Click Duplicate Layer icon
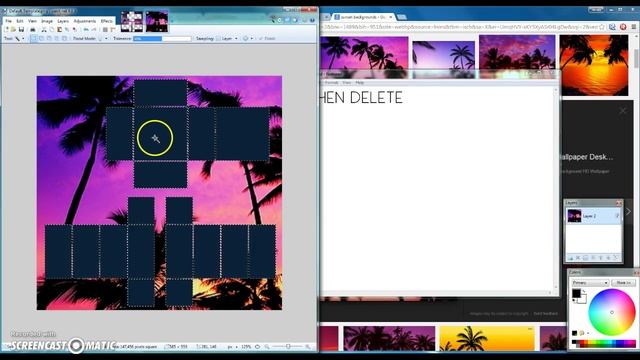 (x=585, y=258)
